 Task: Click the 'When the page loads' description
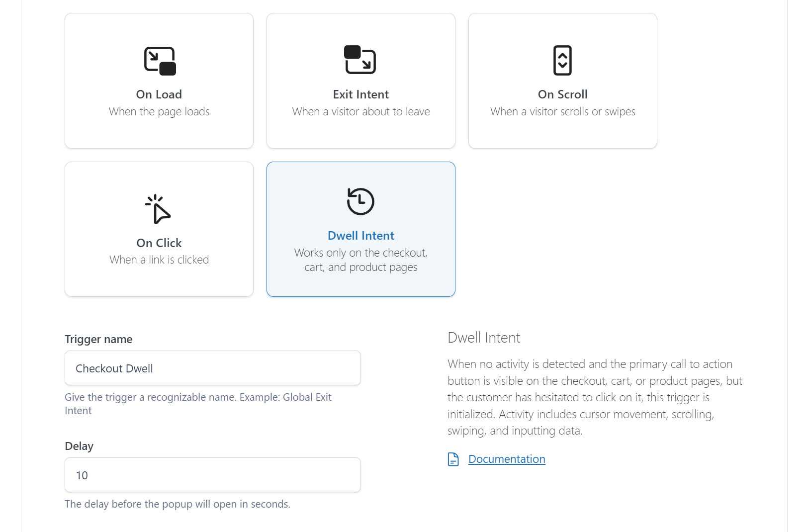click(x=159, y=112)
